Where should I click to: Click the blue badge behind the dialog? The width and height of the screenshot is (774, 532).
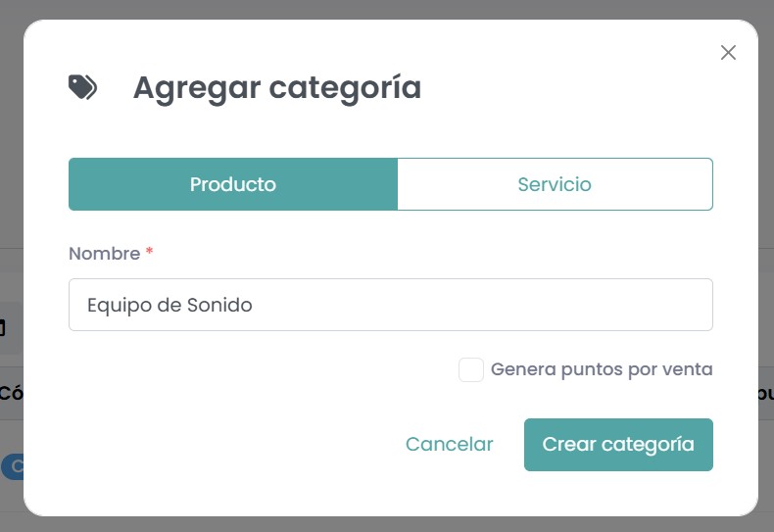(x=12, y=466)
